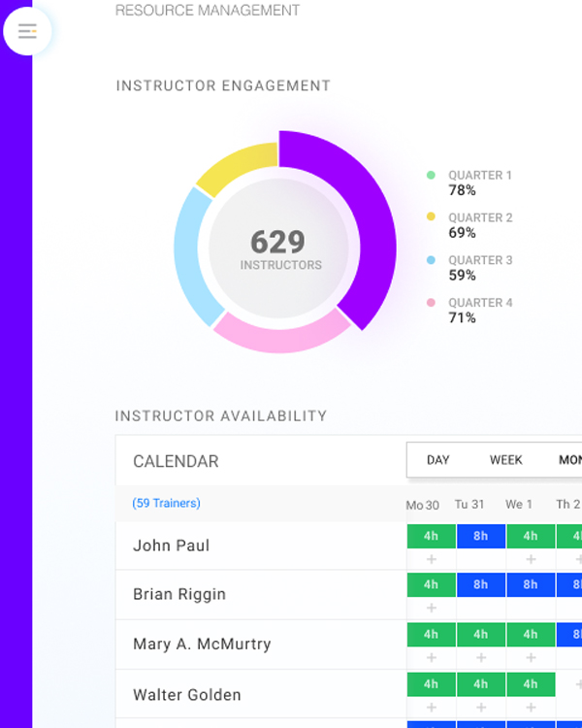Select the pink segment of donut chart
582x728 pixels.
pyautogui.click(x=281, y=335)
